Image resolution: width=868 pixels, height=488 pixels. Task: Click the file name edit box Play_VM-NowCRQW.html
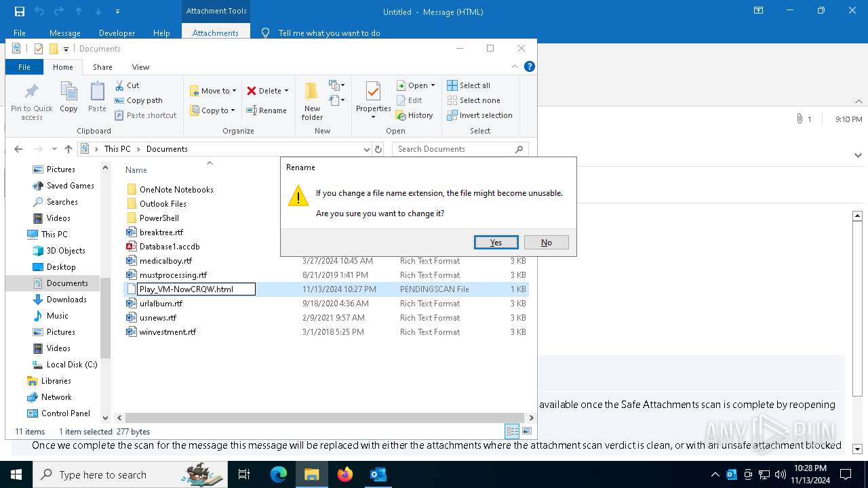click(196, 289)
